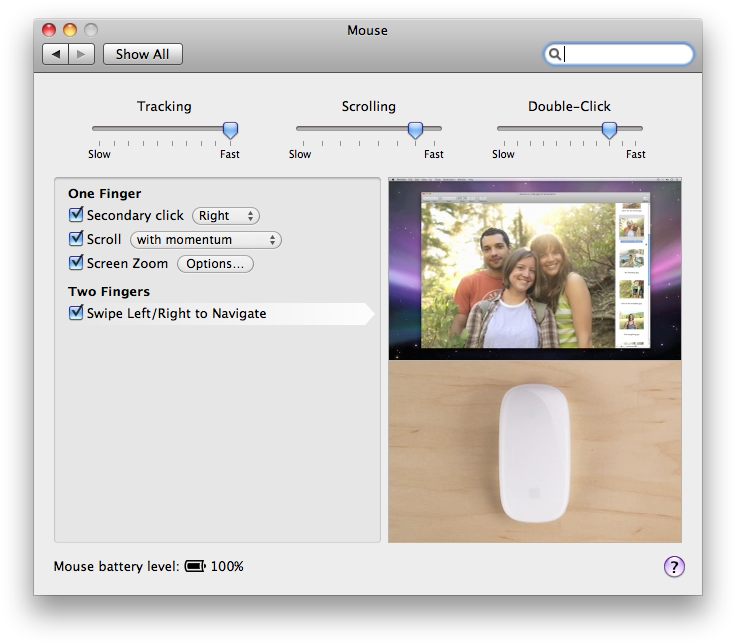Open the Secondary click Right dropdown

(x=226, y=215)
